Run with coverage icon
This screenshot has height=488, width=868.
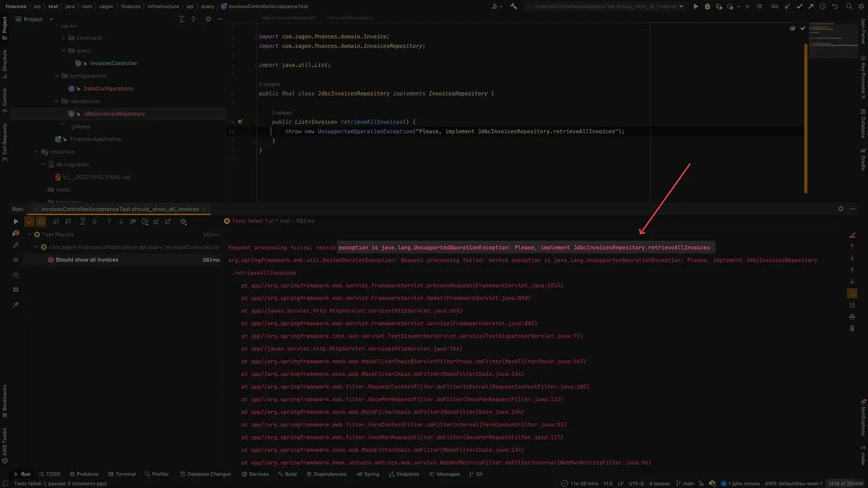(720, 6)
